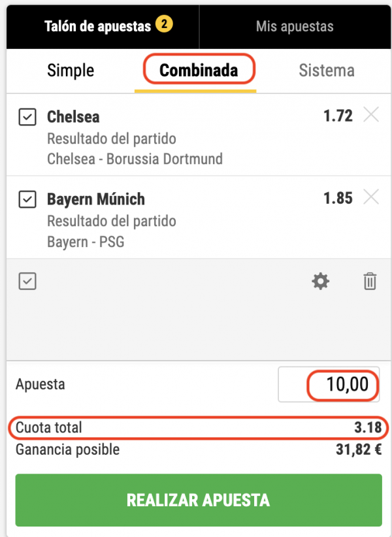Click the Chelsea odds value 1.72
392x537 pixels.
click(x=338, y=116)
